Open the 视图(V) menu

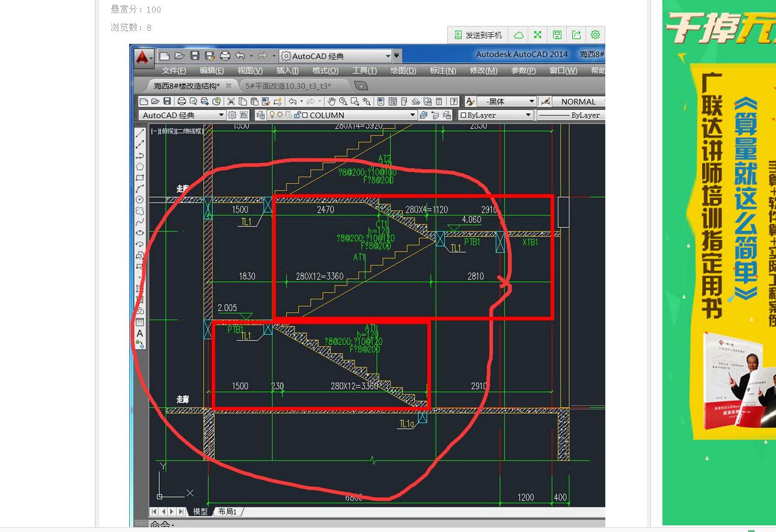[249, 70]
